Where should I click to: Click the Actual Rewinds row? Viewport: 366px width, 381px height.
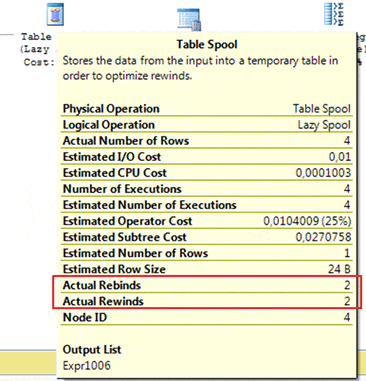tap(207, 301)
